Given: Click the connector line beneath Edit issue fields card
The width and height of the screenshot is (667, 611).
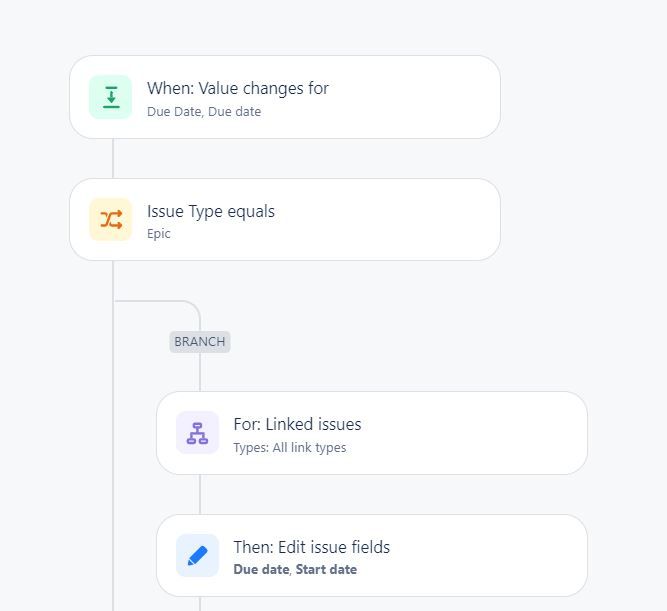Looking at the screenshot, I should click(x=200, y=604).
